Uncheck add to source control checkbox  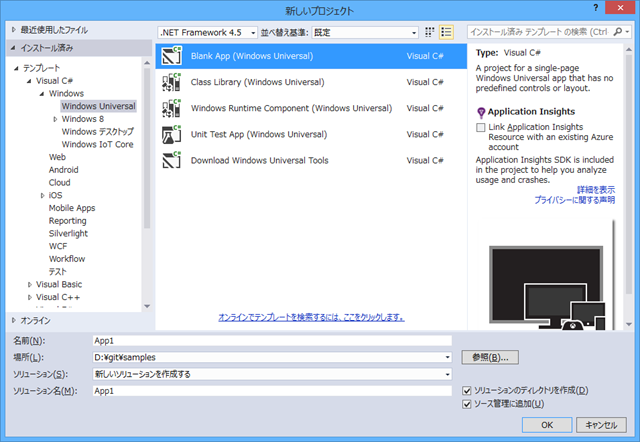[467, 404]
